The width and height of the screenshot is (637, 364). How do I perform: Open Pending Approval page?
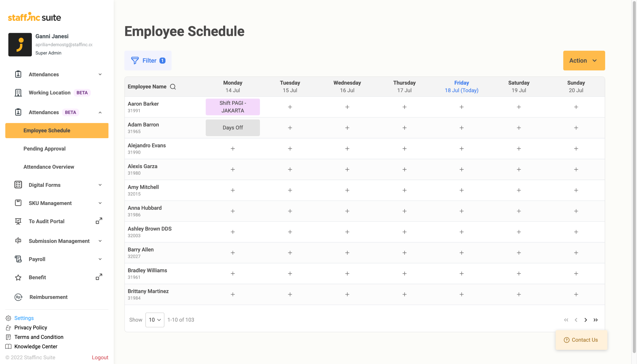tap(44, 149)
